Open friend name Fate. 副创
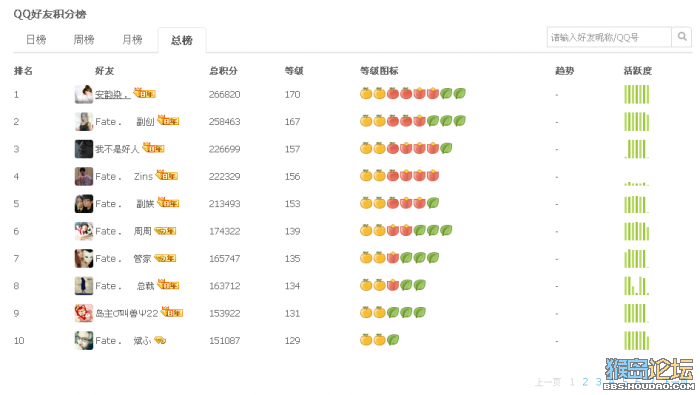700x395 pixels. click(125, 122)
